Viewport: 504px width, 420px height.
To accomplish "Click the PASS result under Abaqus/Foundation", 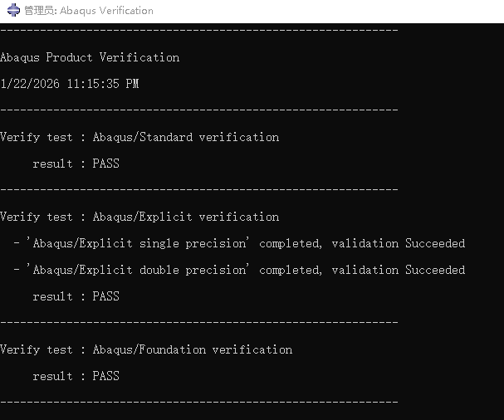I will [105, 376].
